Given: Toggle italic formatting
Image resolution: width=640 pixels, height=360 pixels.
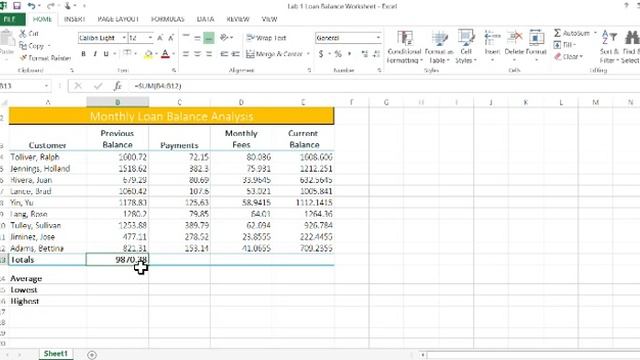Looking at the screenshot, I should tap(95, 54).
